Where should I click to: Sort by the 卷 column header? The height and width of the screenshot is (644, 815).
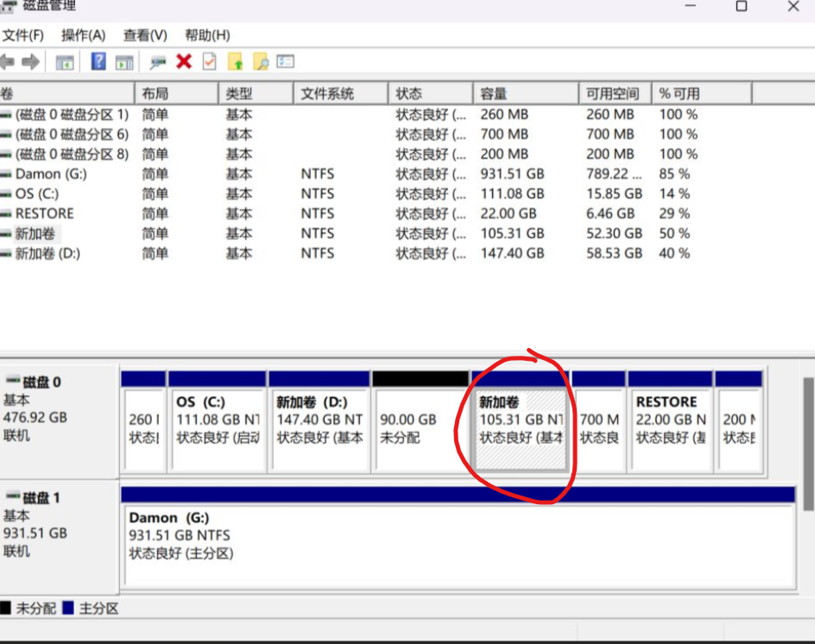(67, 93)
